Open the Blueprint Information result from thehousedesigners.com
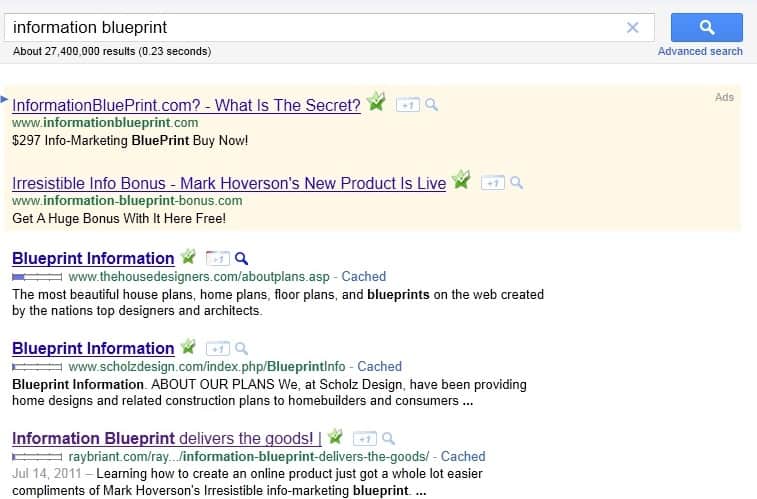The image size is (757, 499). point(93,258)
